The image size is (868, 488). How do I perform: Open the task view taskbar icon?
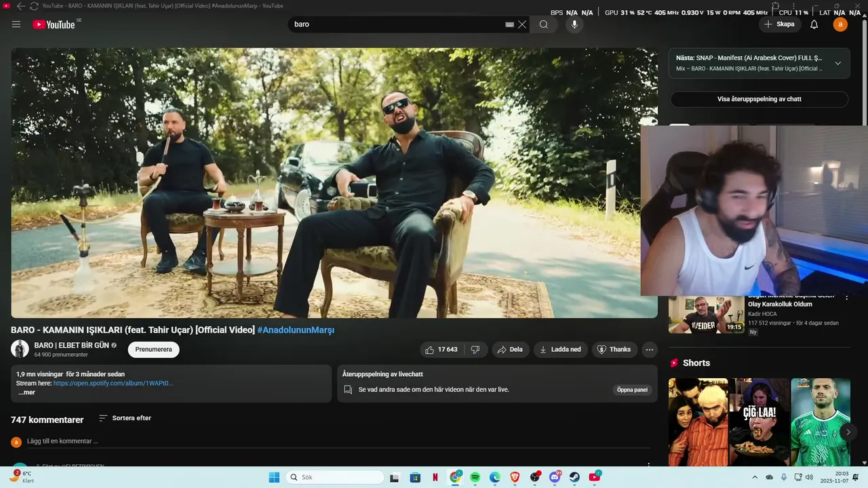point(395,477)
